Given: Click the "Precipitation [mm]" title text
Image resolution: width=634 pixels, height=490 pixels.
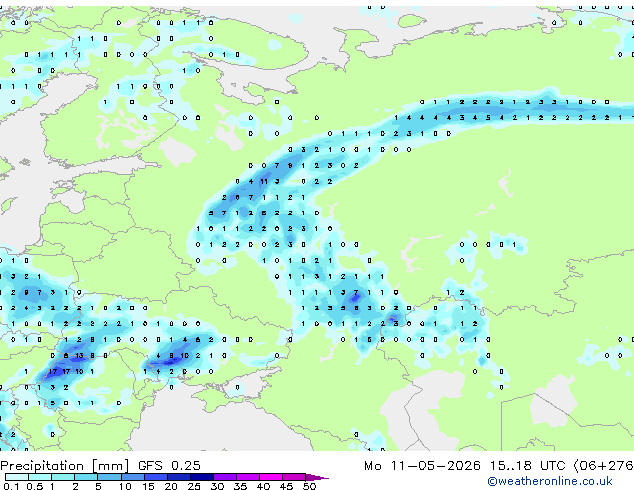Looking at the screenshot, I should coord(65,466).
